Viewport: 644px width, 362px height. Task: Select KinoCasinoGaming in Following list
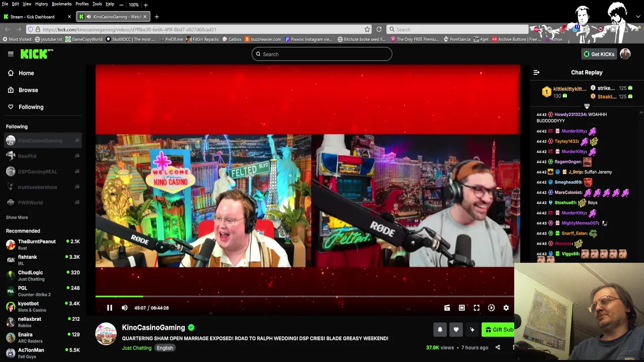coord(43,141)
